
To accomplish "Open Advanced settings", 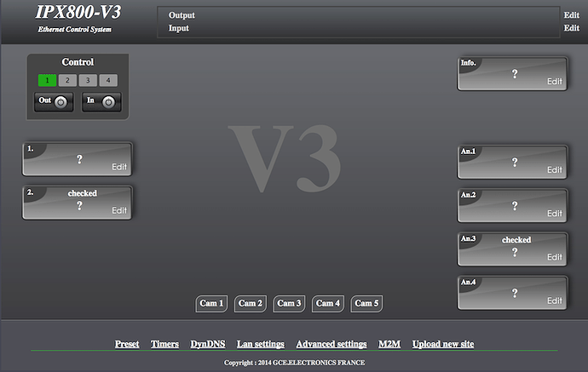I will point(331,344).
